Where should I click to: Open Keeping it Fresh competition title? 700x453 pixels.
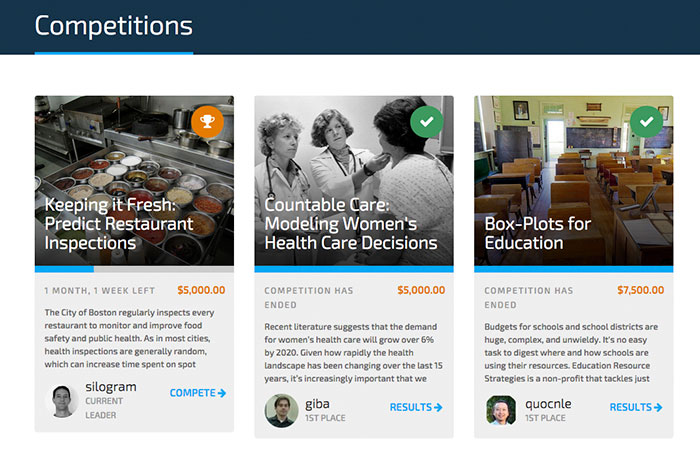coord(119,224)
